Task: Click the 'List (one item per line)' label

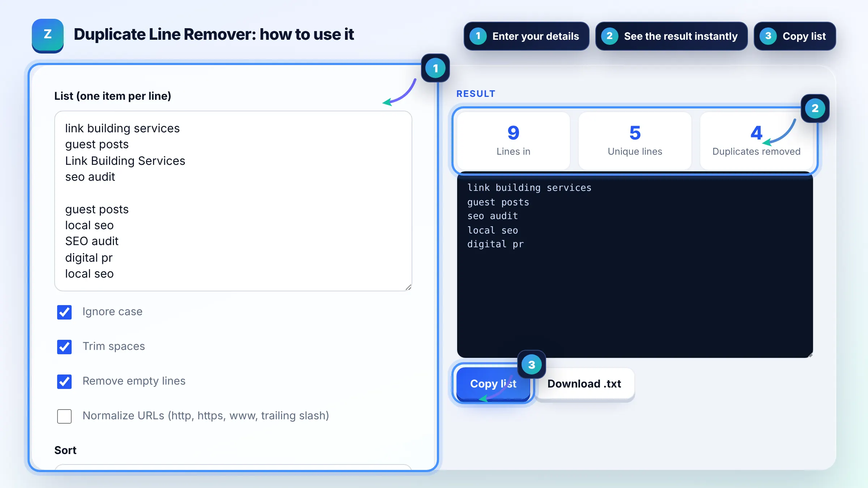Action: pos(112,96)
